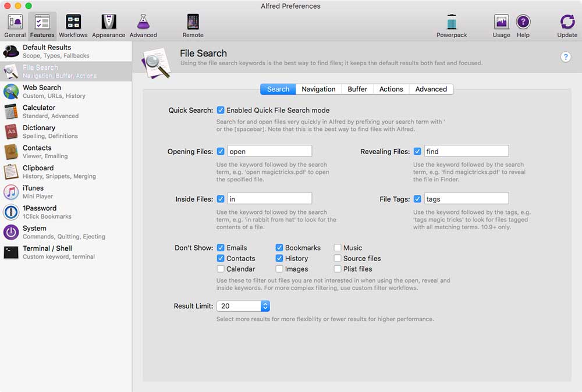This screenshot has height=392, width=582.
Task: Click inside the Revealing Files keyword field
Action: click(x=466, y=151)
